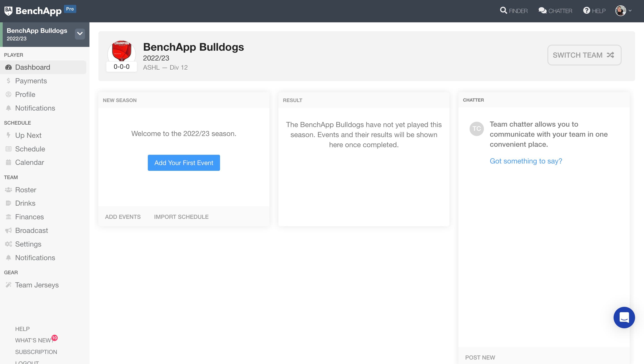Click the Team Notifications bell icon
This screenshot has width=644, height=364.
point(8,258)
